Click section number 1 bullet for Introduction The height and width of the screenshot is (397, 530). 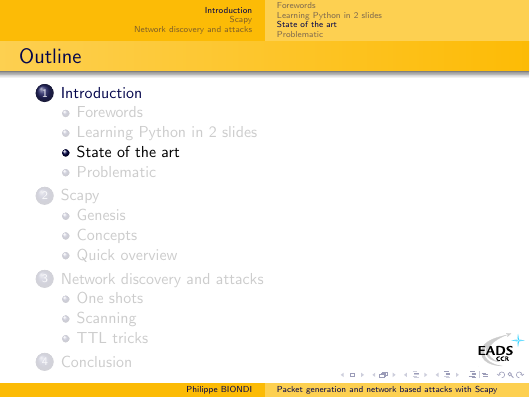[x=45, y=93]
